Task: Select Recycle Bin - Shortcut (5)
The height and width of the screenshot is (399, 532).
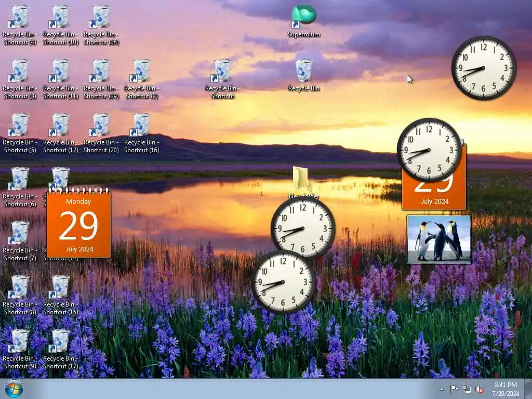Action: [20, 133]
